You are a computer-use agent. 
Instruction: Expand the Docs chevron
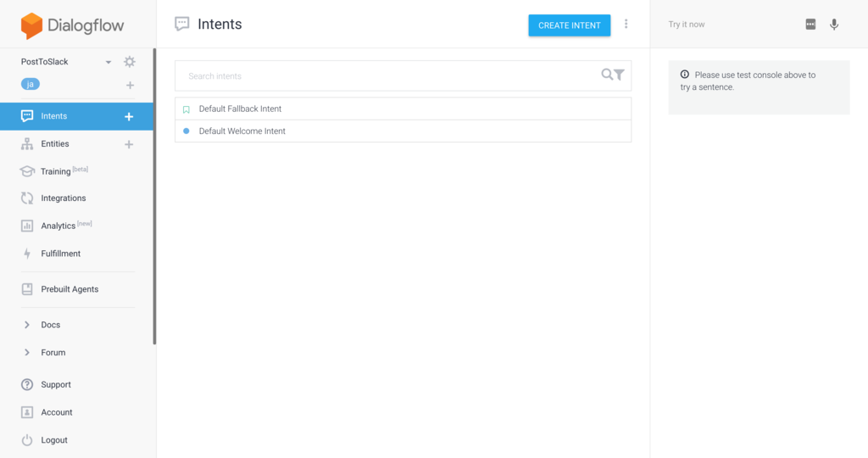[26, 325]
